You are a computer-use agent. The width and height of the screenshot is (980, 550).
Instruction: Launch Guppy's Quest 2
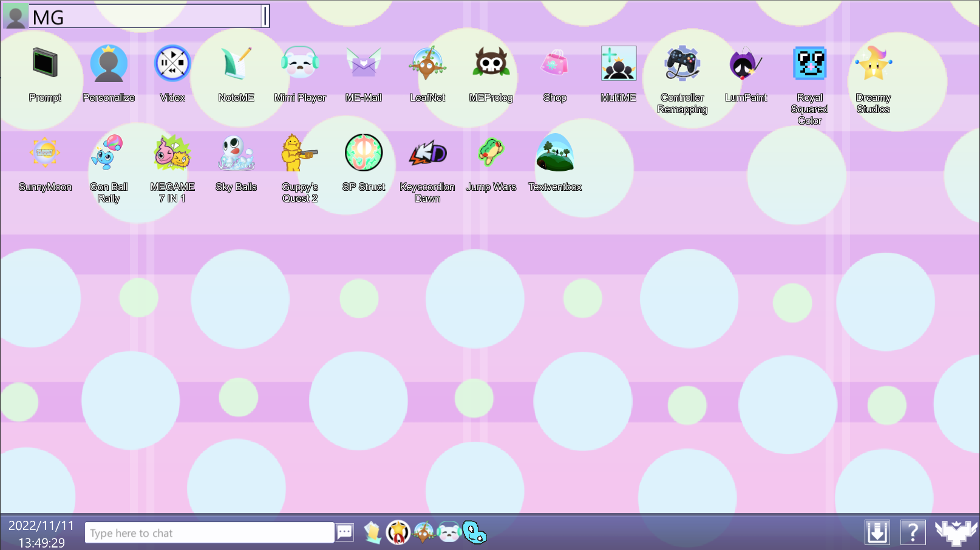point(300,153)
